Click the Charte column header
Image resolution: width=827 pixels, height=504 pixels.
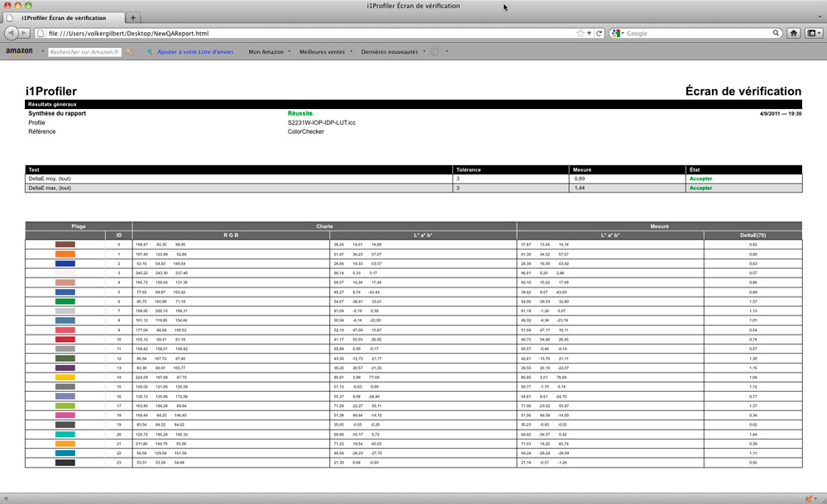[324, 226]
